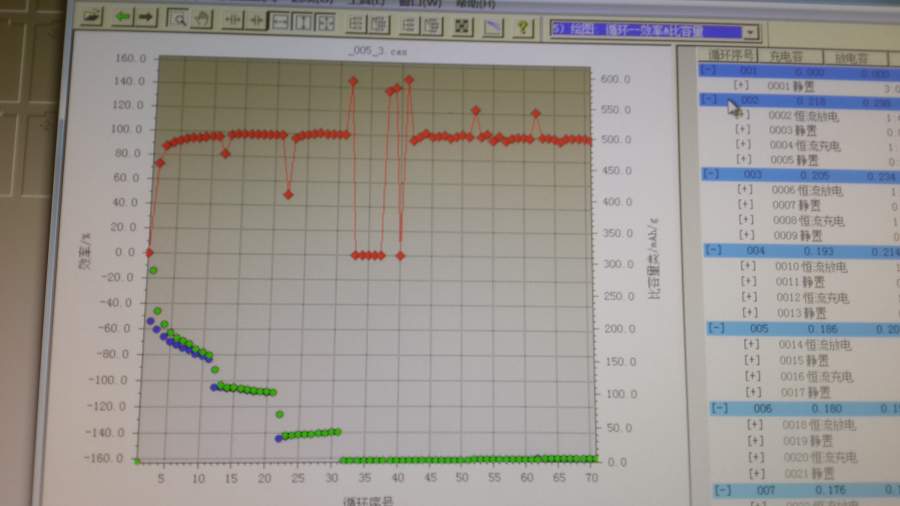Viewport: 900px width, 506px height.
Task: Click the 600.0 right axis label
Action: [615, 79]
